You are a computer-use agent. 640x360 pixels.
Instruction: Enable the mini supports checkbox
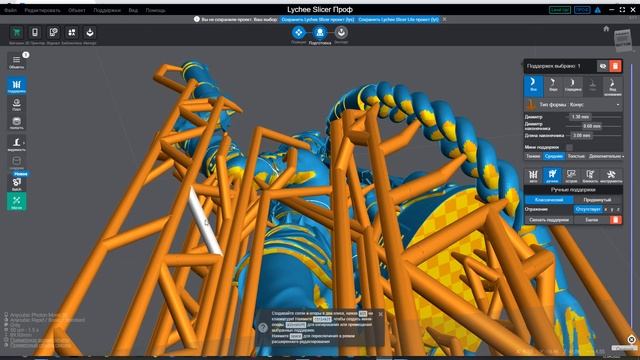(x=569, y=147)
